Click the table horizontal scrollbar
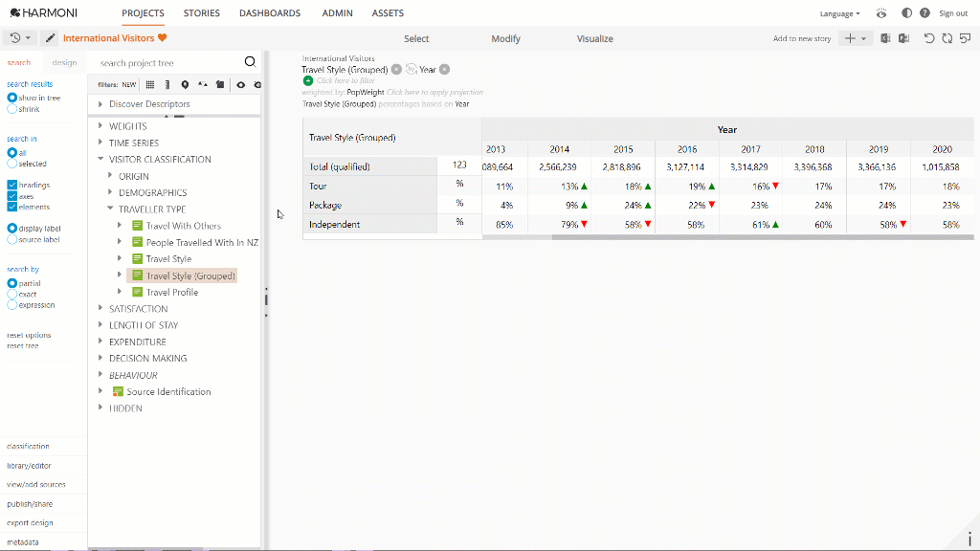The image size is (980, 551). coord(763,237)
